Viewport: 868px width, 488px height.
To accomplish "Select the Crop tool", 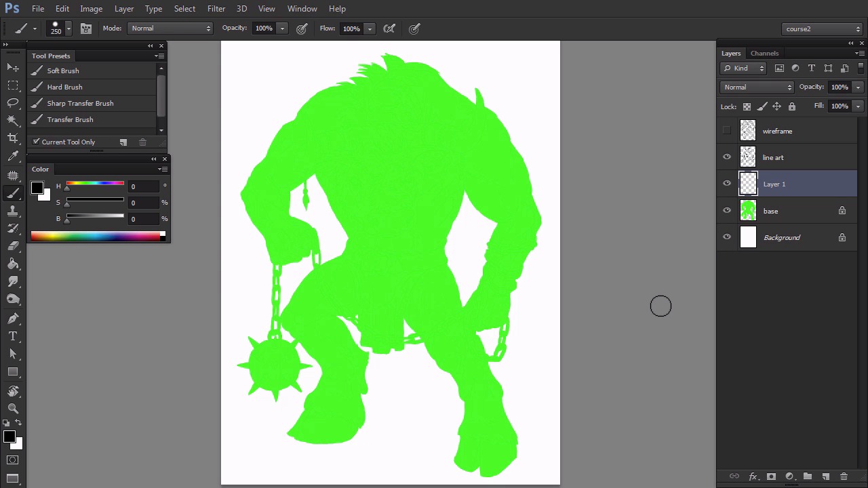I will [x=13, y=138].
